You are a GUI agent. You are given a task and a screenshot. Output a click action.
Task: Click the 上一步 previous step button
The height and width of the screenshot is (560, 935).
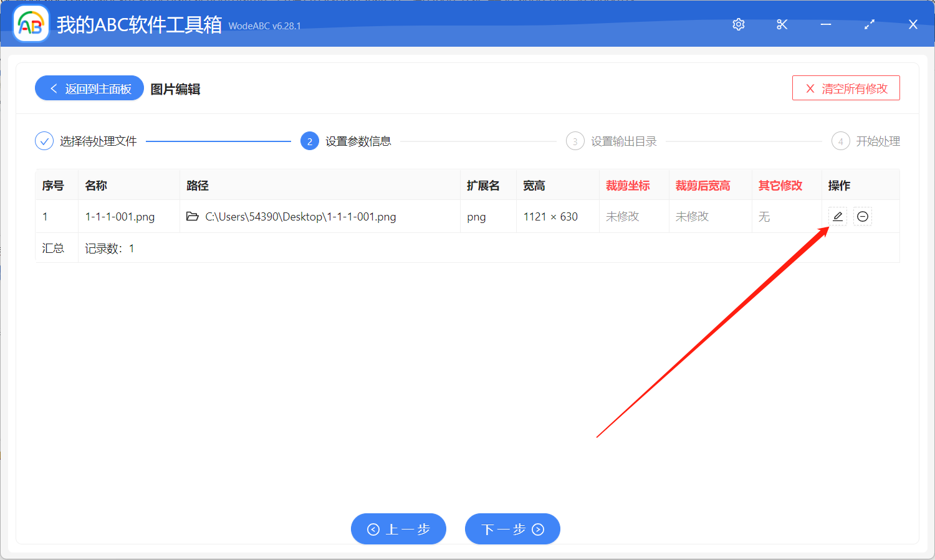pyautogui.click(x=398, y=529)
